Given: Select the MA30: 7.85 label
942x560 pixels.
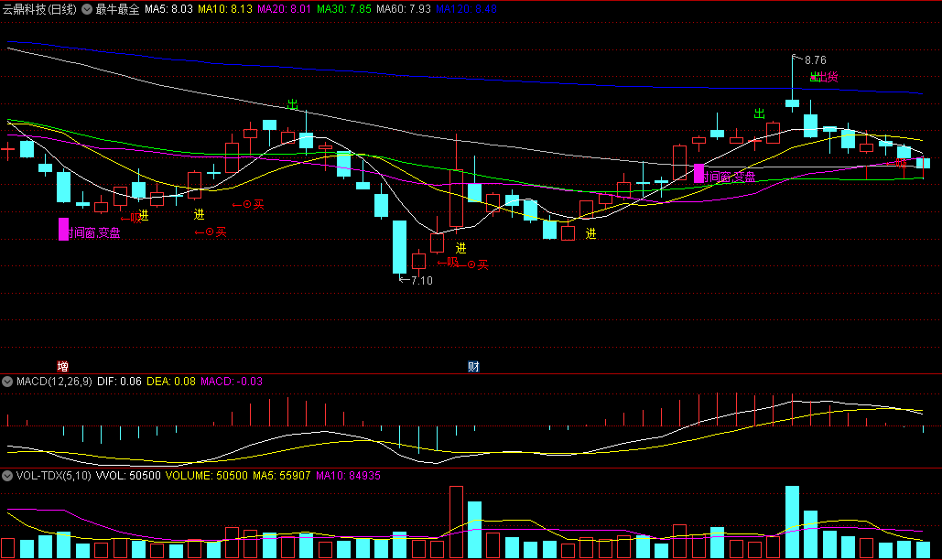Looking at the screenshot, I should [343, 9].
